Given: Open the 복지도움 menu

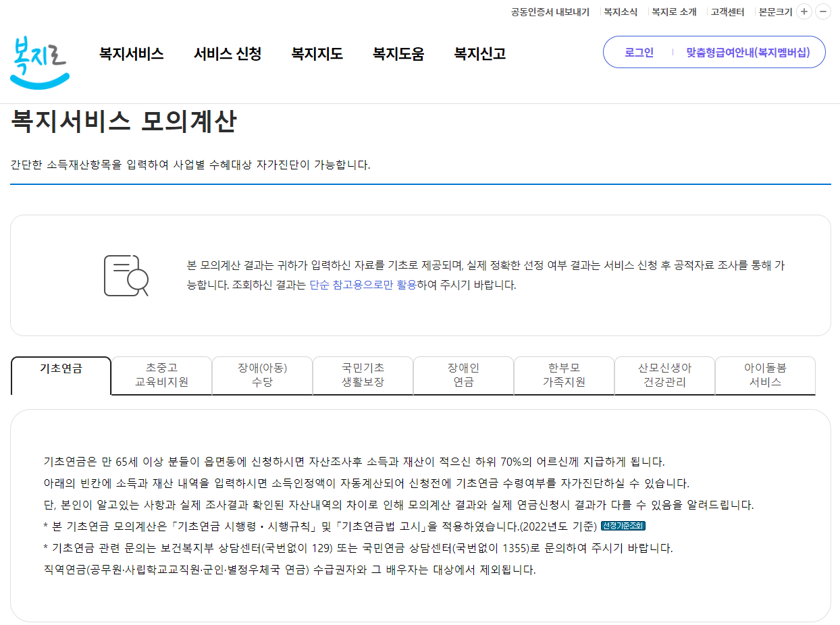Looking at the screenshot, I should tap(398, 54).
